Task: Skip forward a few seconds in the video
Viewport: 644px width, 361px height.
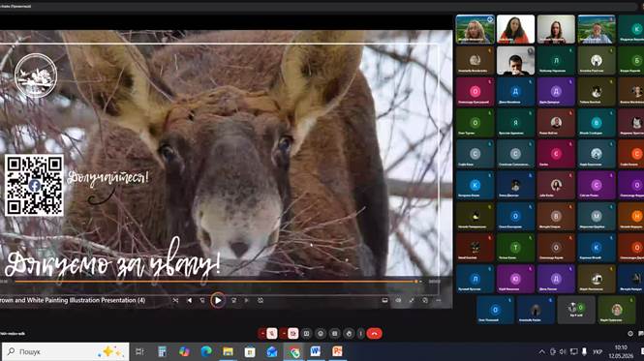Action: pos(233,301)
